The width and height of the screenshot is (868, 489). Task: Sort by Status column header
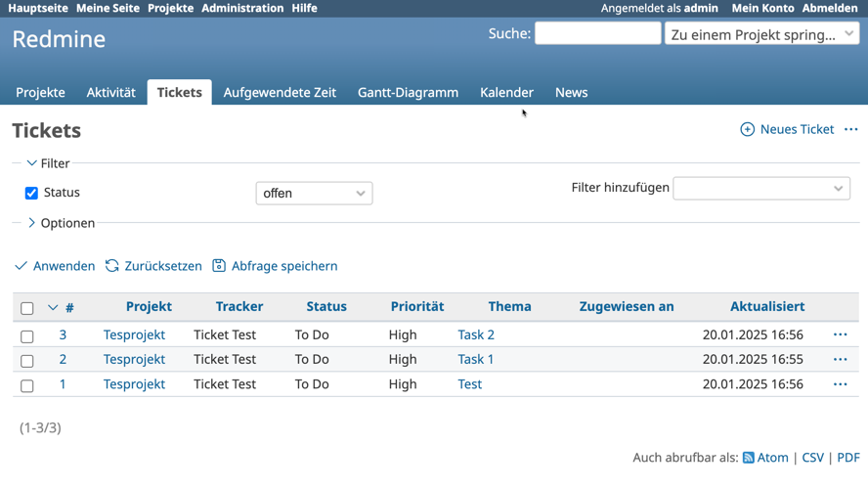326,307
